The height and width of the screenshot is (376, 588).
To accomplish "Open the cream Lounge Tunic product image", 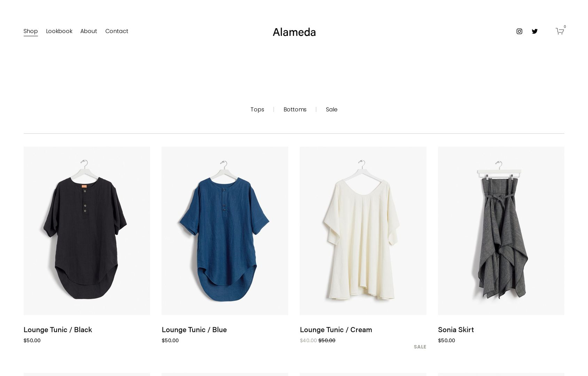I will click(x=363, y=231).
